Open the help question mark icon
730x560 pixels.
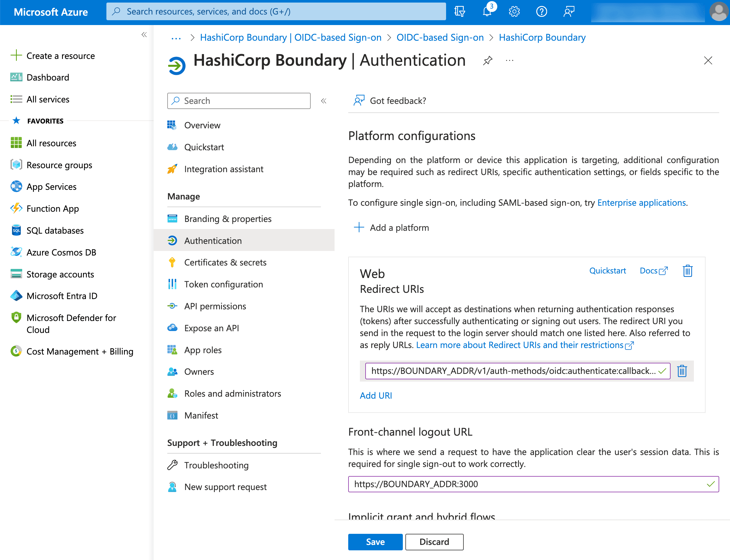pyautogui.click(x=541, y=12)
